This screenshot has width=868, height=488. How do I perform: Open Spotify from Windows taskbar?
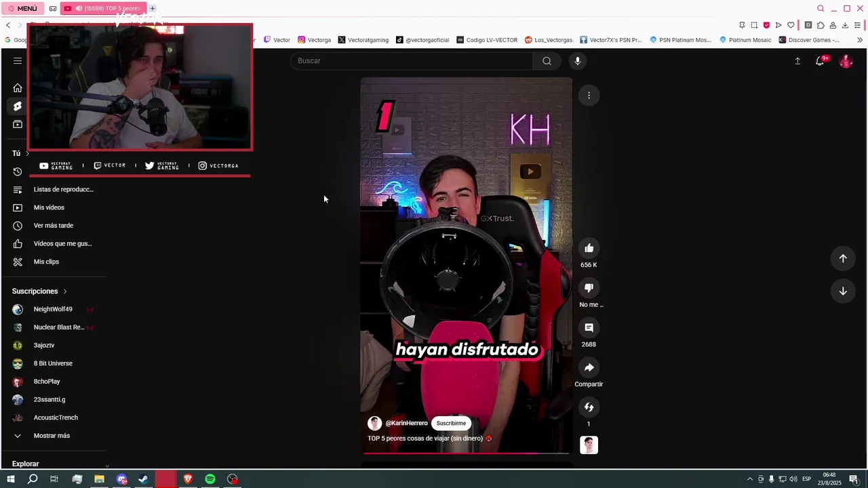click(x=210, y=479)
